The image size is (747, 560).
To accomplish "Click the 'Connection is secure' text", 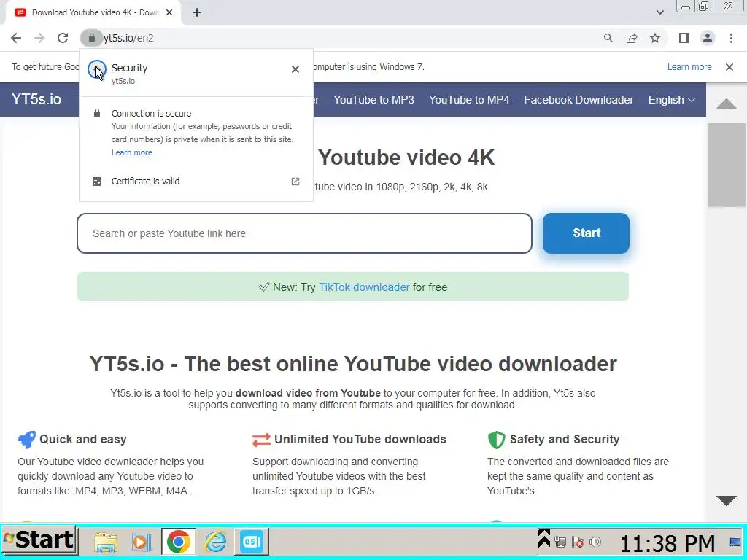I will pyautogui.click(x=151, y=113).
